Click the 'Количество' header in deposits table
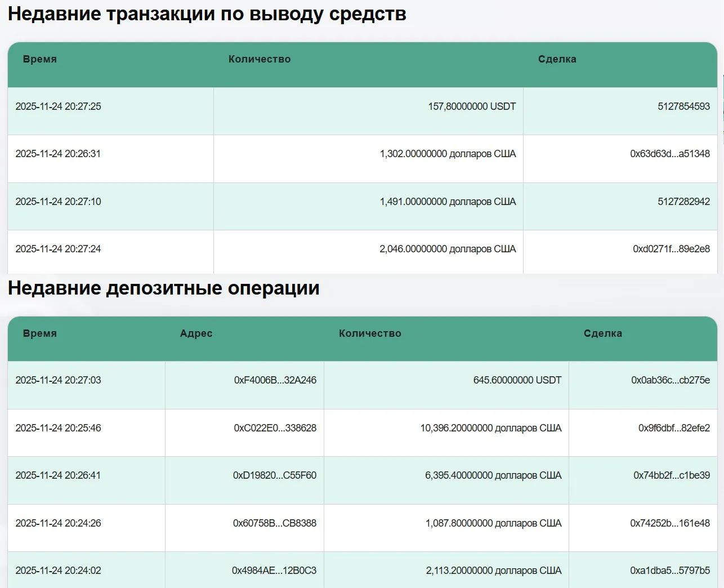 tap(370, 333)
